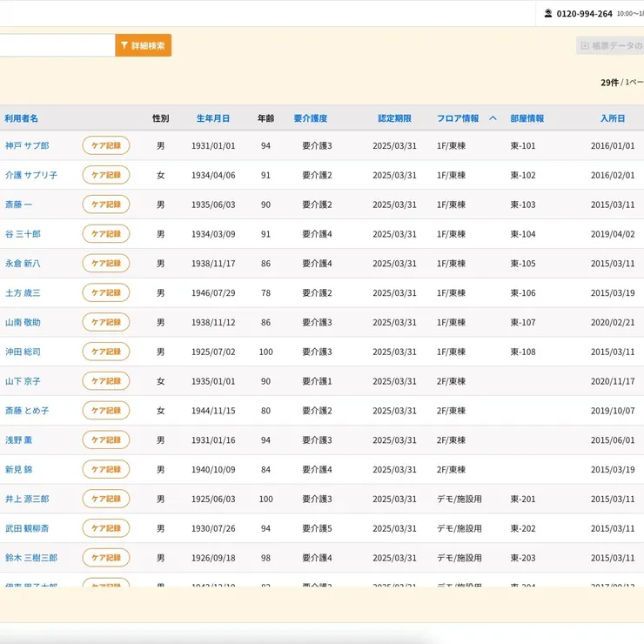Screen dimensions: 644x644
Task: Sort by 認定期限 column header
Action: coord(394,118)
